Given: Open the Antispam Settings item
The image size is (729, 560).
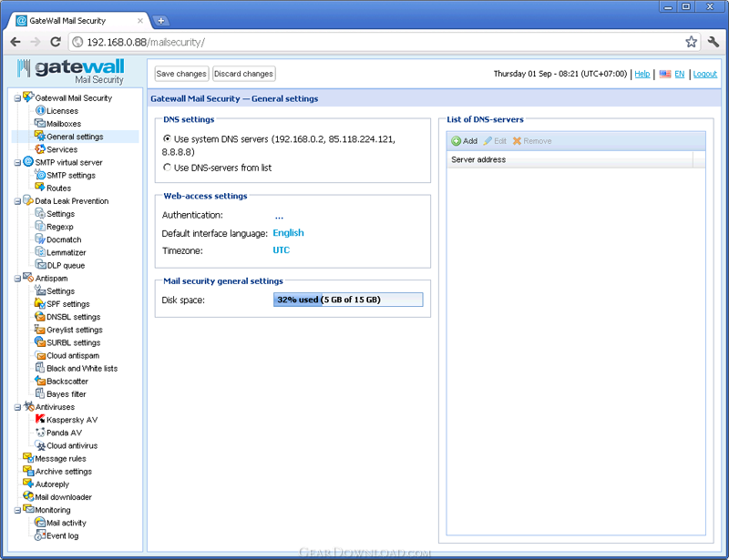Looking at the screenshot, I should pos(60,290).
